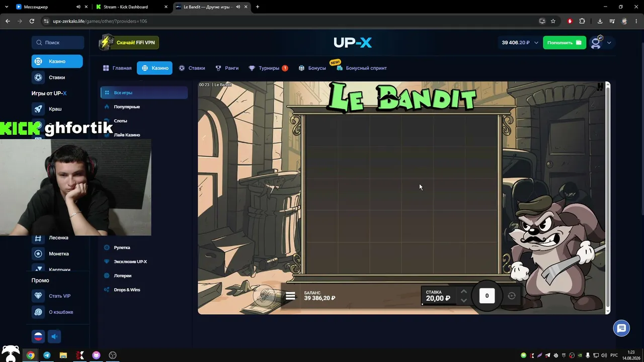Decrease the bet with the down arrow
Screen dimensions: 644x362
464,300
